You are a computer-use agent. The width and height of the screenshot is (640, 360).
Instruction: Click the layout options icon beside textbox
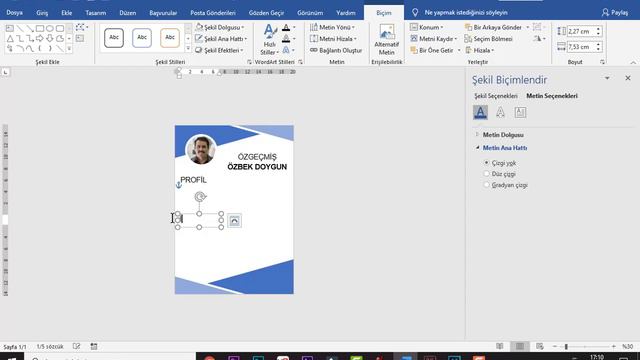pos(234,221)
